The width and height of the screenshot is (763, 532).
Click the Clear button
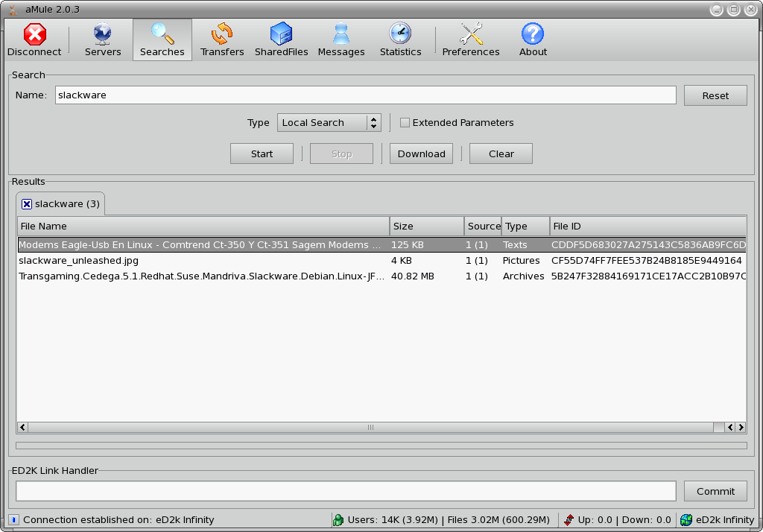(501, 153)
